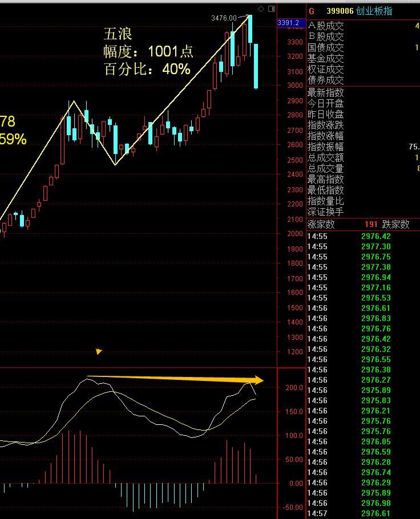Click the red G marker beside 399006
420x519 pixels.
click(312, 11)
